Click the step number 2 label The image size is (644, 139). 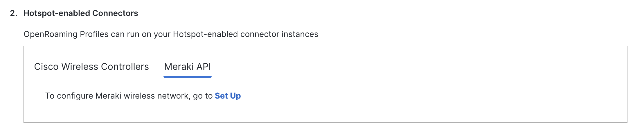pyautogui.click(x=13, y=13)
